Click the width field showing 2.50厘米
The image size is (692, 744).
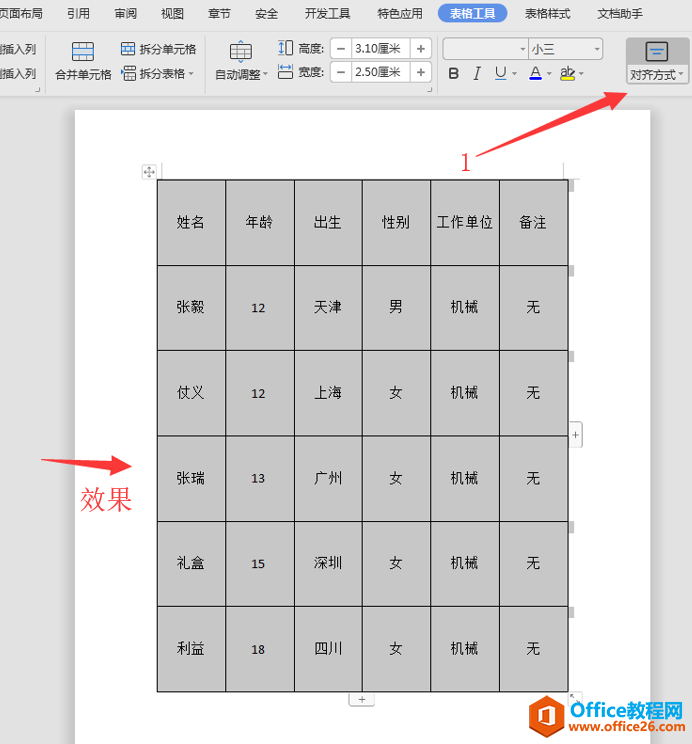click(380, 72)
